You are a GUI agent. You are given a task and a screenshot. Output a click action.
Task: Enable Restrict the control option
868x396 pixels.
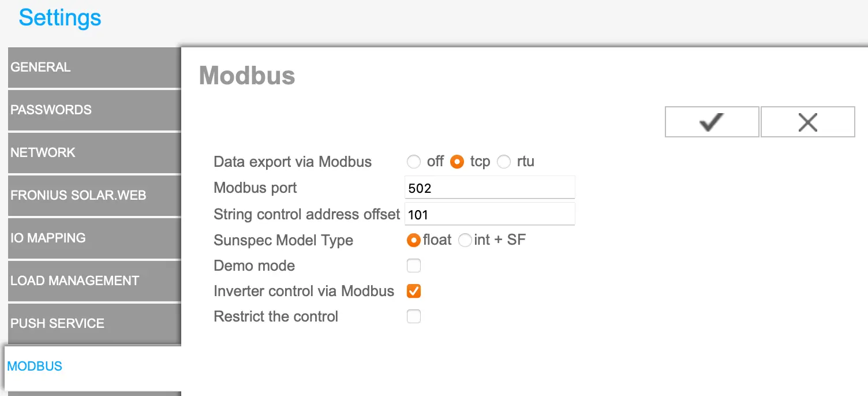click(x=414, y=316)
